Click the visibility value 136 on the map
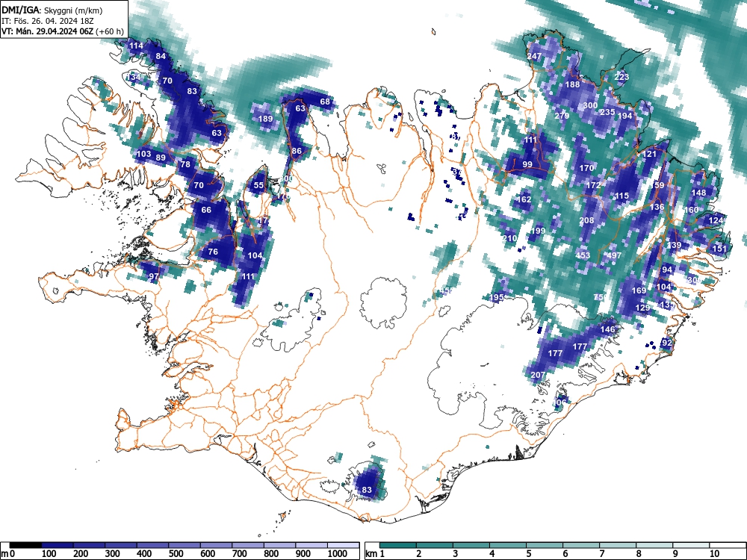 657,207
